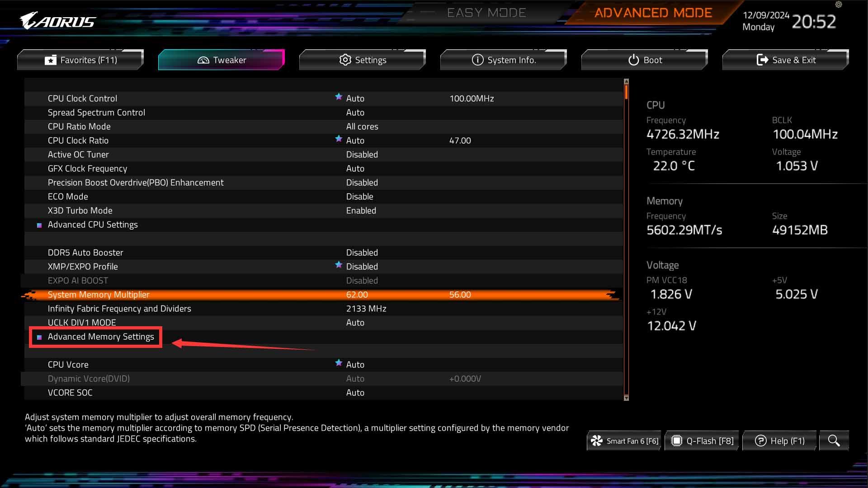Click favorite star beside XMP/EXPO Profile
The image size is (868, 488).
(x=339, y=265)
